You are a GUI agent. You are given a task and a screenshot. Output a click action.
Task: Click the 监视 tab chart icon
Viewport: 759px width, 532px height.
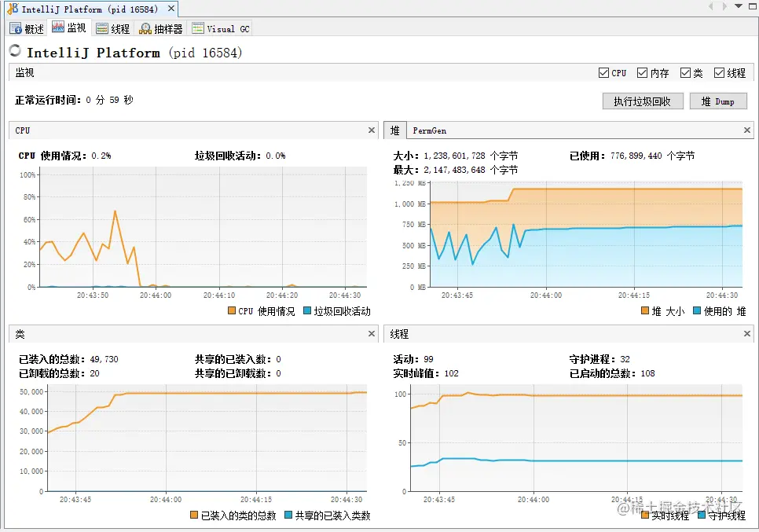coord(58,27)
